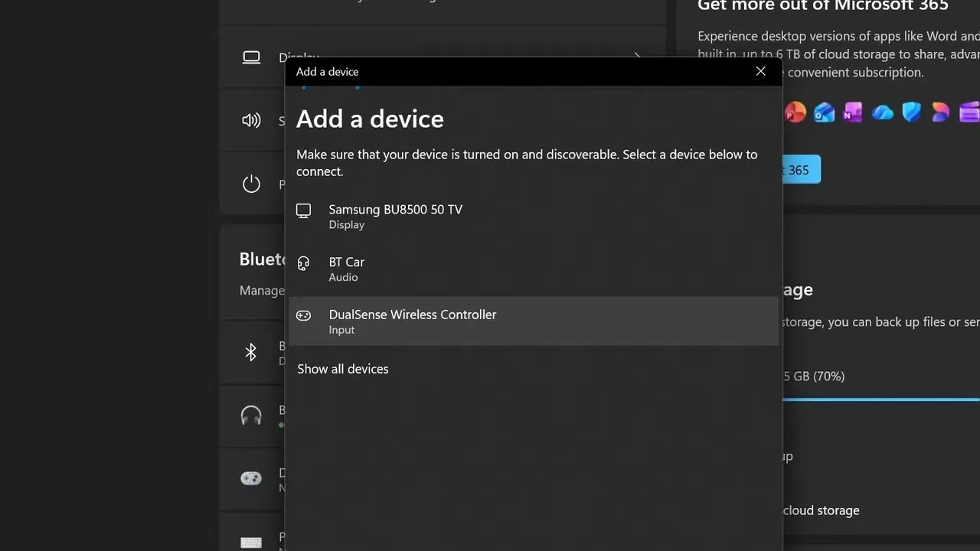Click Show all devices link
Viewport: 980px width, 551px height.
343,369
